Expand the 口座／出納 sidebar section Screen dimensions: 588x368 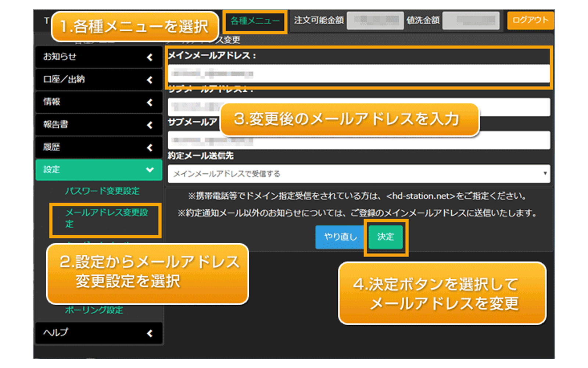tap(98, 79)
